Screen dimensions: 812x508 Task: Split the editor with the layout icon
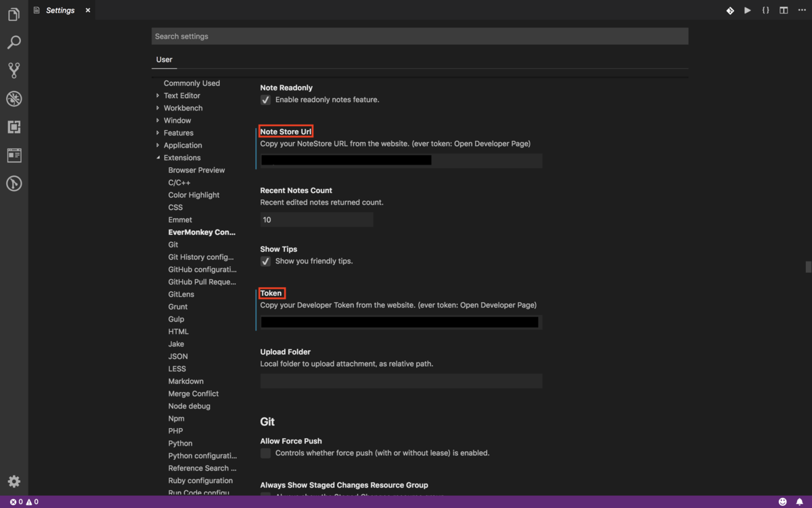tap(784, 10)
